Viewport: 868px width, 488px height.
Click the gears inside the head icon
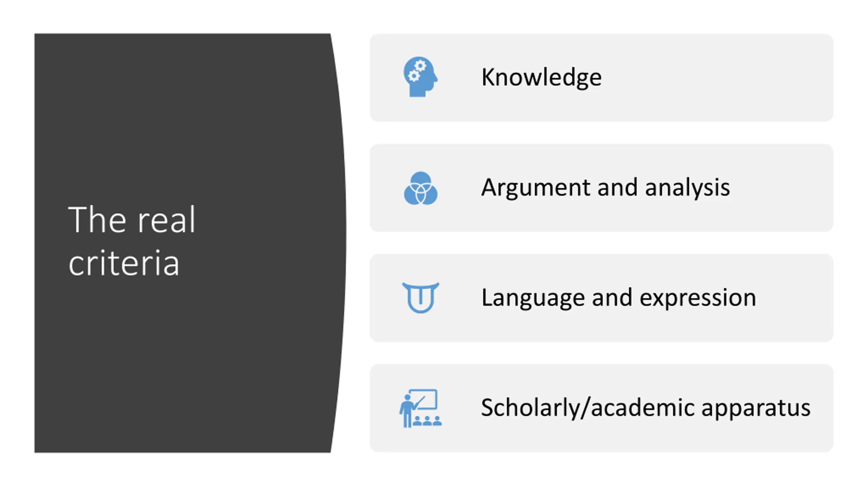pyautogui.click(x=417, y=70)
